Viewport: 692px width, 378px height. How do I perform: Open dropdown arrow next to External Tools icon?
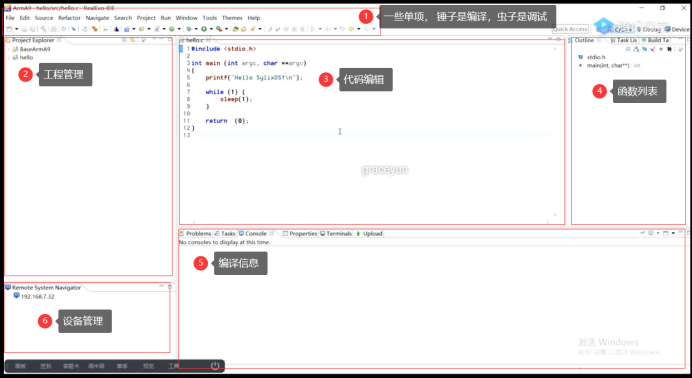click(x=226, y=29)
